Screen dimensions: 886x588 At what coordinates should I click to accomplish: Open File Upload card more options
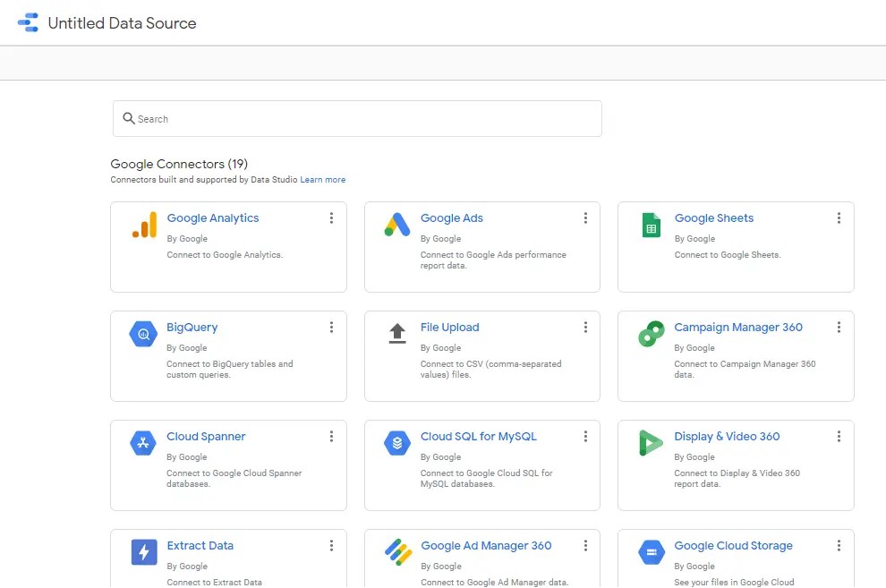click(585, 327)
